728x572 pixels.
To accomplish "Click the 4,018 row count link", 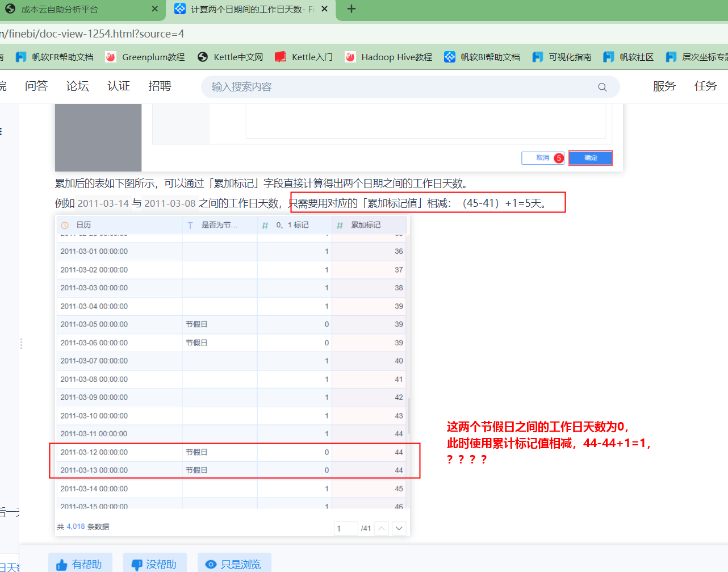I will [76, 527].
